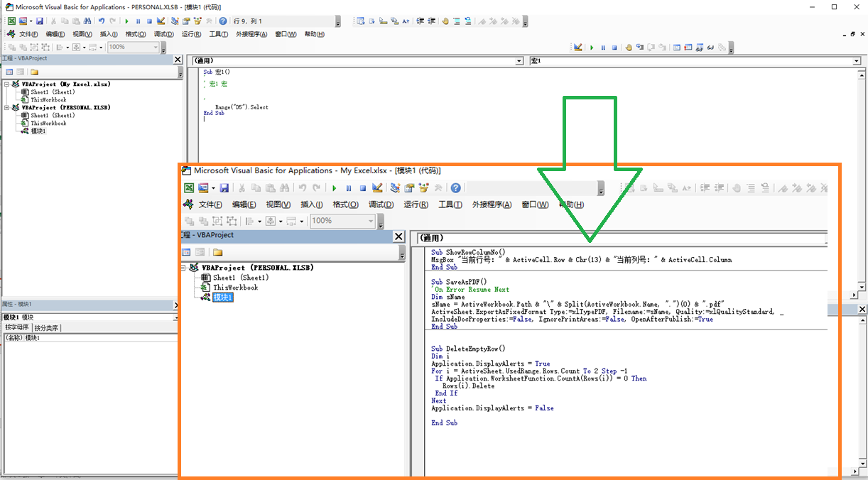Click Help icon in My Excel.xlsx window toolbar
Image resolution: width=868 pixels, height=480 pixels.
(455, 187)
